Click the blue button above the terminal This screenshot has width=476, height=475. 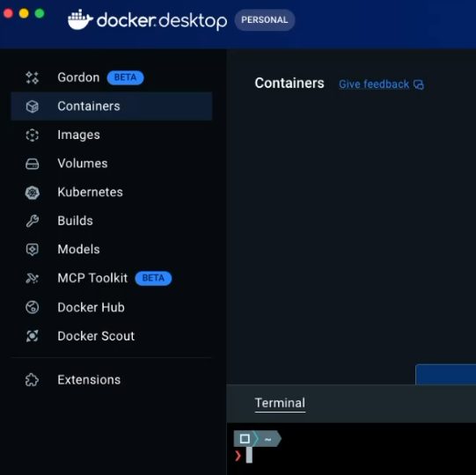pos(445,374)
